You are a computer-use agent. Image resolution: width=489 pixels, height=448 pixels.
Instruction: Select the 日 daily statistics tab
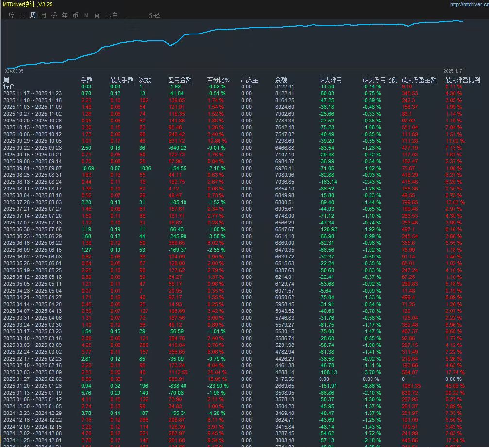click(22, 15)
